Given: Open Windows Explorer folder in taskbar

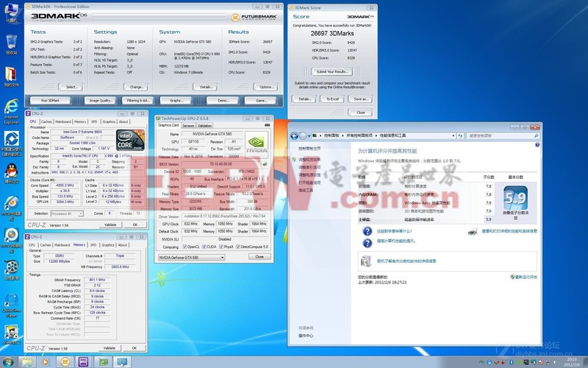Looking at the screenshot, I should click(27, 362).
